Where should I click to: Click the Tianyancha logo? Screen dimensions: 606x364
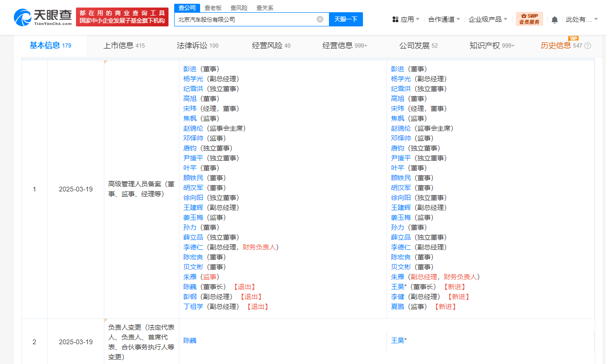tap(43, 17)
